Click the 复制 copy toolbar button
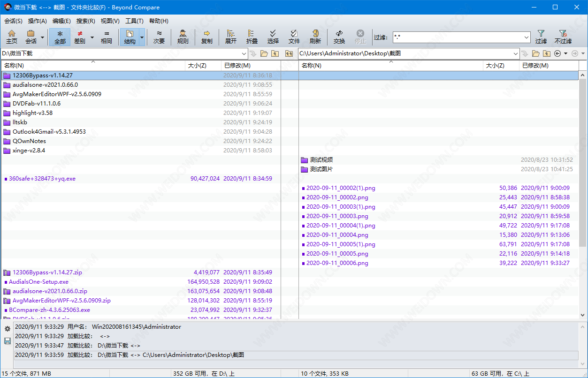588x378 pixels. coord(206,37)
